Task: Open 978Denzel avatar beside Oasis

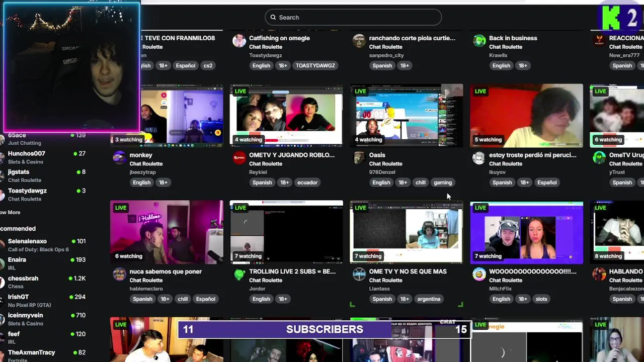Action: [x=359, y=158]
